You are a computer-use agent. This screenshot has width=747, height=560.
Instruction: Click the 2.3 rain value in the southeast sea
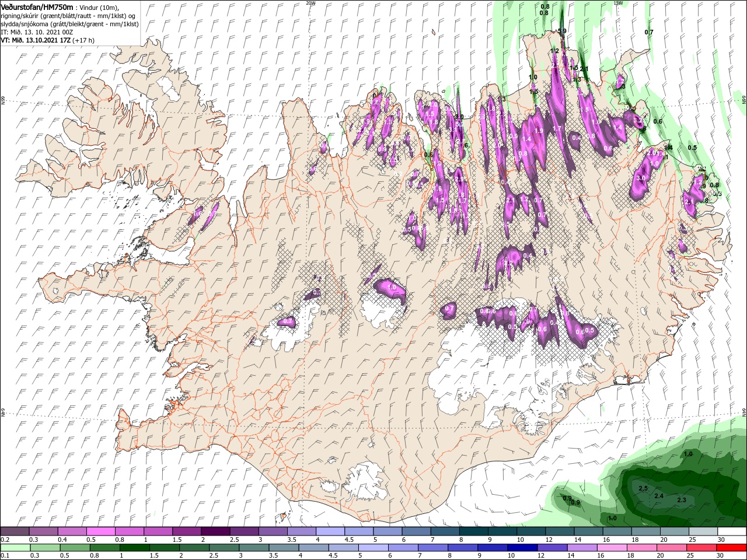pos(682,500)
